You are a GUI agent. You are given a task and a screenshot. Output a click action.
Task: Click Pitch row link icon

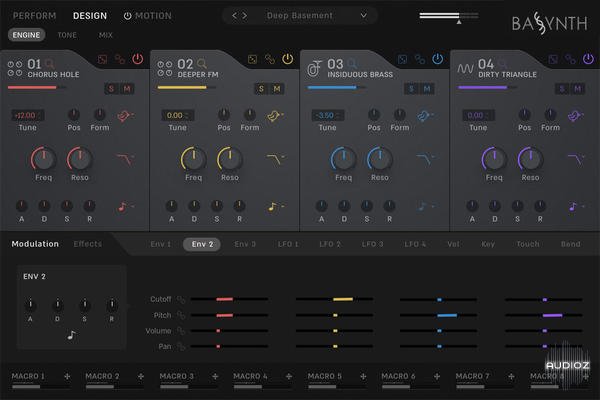pyautogui.click(x=181, y=315)
